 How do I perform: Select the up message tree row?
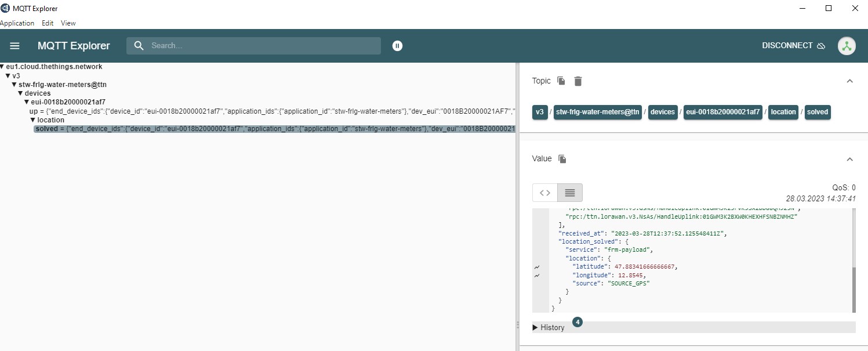[272, 111]
